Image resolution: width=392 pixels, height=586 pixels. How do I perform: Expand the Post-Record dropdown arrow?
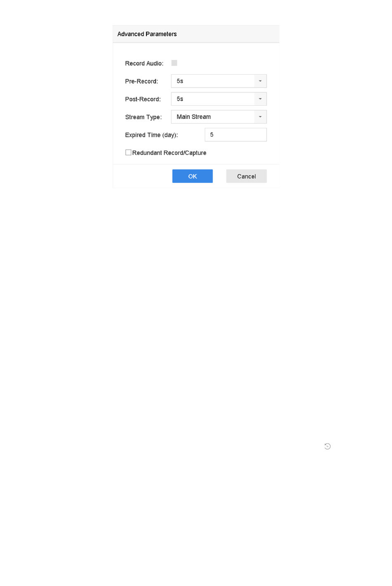click(x=260, y=99)
